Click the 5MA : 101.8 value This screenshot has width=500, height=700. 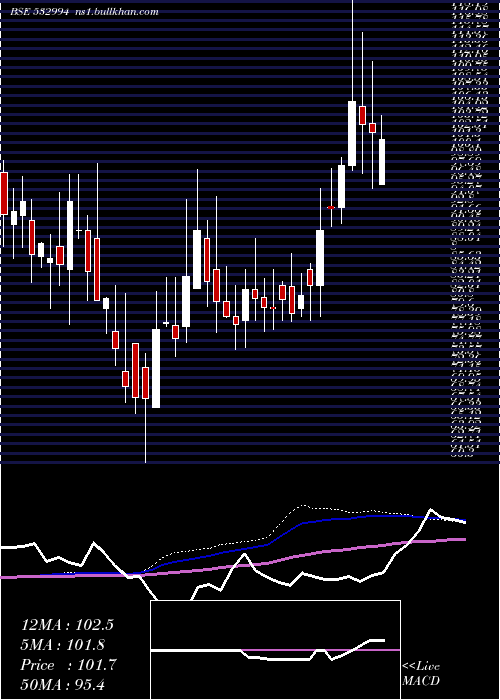point(63,645)
